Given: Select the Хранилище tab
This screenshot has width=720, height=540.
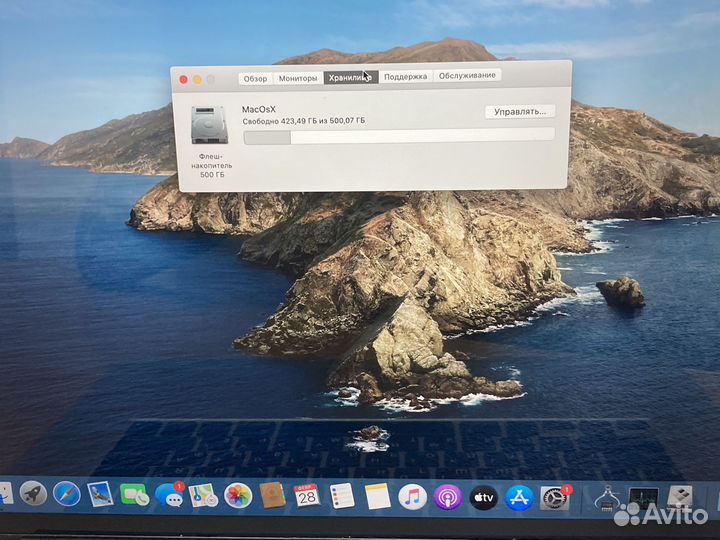Looking at the screenshot, I should click(351, 78).
